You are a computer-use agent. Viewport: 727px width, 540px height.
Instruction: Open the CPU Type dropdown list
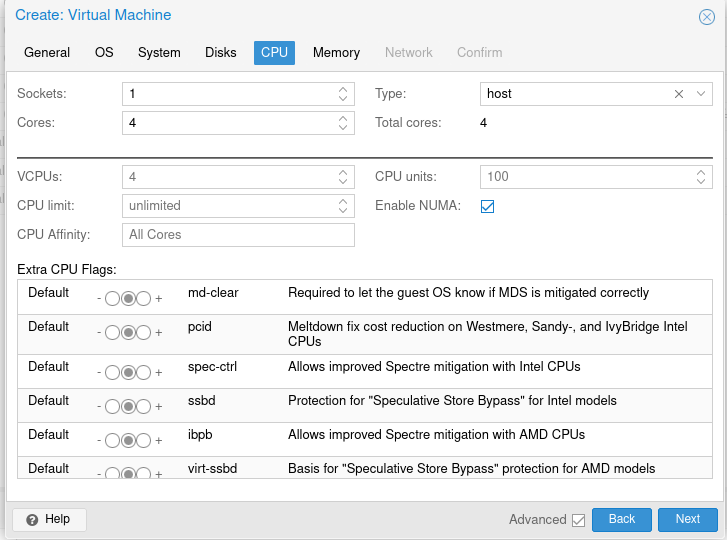[x=701, y=94]
